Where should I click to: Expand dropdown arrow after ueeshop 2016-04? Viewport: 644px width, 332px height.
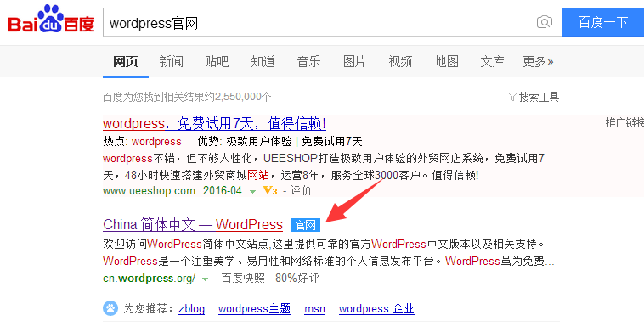[252, 192]
